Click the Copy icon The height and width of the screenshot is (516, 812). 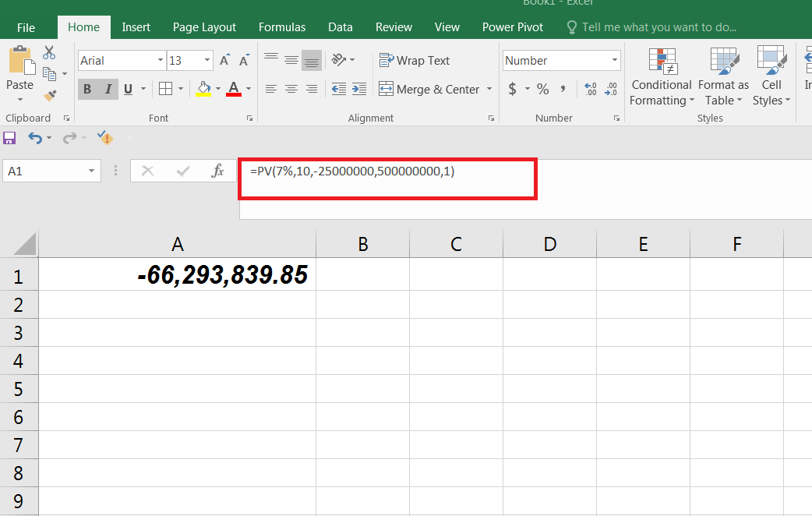50,74
